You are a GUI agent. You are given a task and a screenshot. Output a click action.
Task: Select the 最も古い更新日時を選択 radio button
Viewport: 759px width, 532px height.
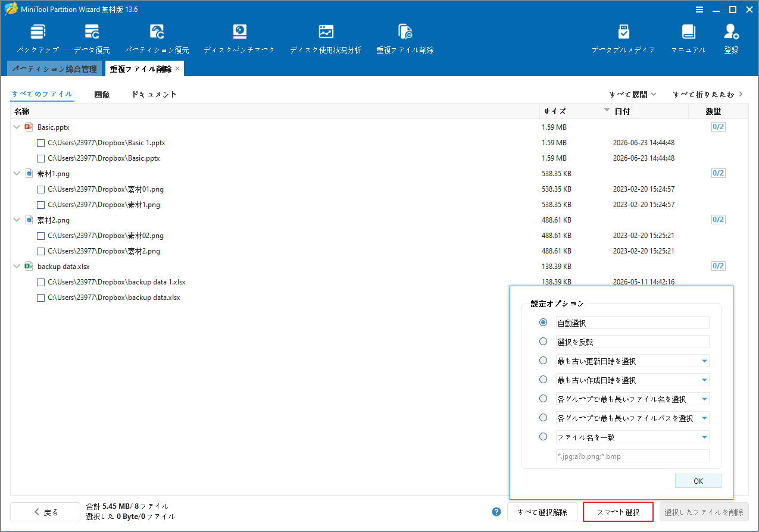pyautogui.click(x=543, y=361)
